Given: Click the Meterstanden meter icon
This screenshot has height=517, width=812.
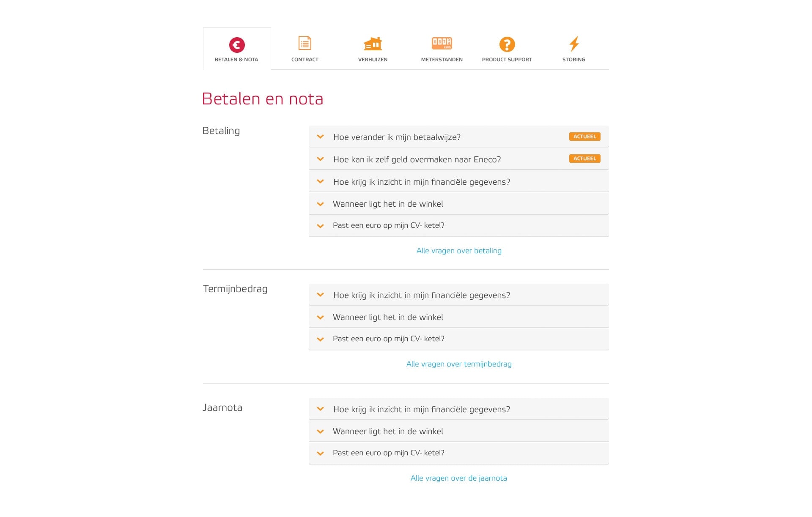Looking at the screenshot, I should pyautogui.click(x=441, y=42).
